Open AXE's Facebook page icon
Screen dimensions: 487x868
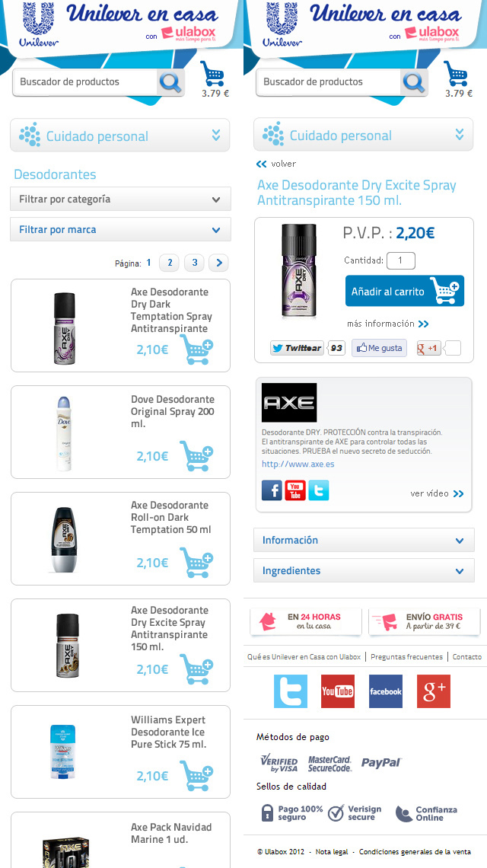(272, 490)
